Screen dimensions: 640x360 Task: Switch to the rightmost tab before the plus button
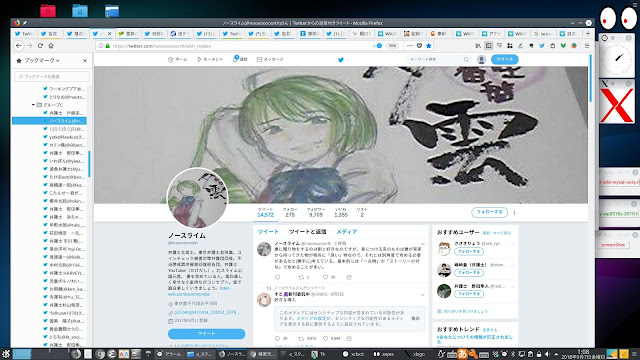569,34
